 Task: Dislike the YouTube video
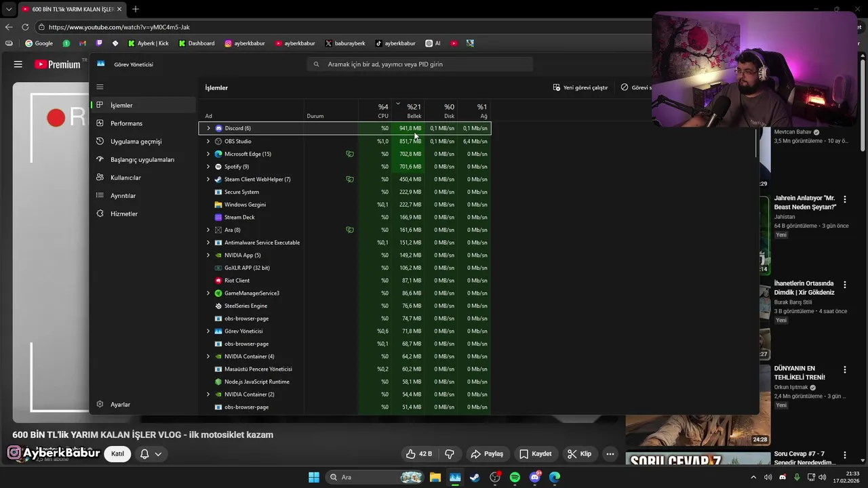449,454
